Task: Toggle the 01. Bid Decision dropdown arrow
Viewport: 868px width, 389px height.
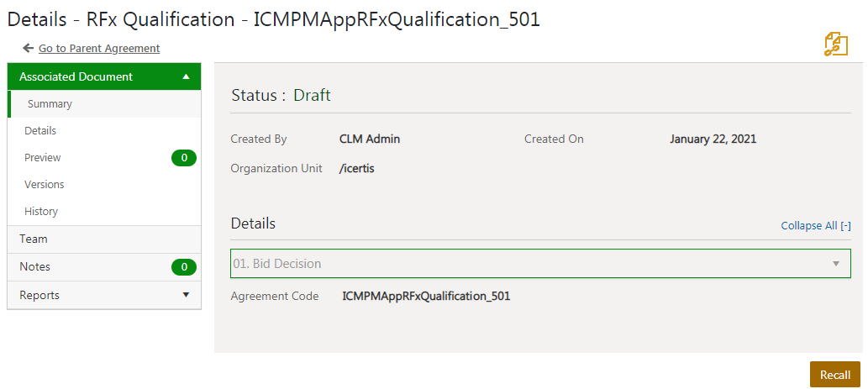Action: click(x=836, y=264)
